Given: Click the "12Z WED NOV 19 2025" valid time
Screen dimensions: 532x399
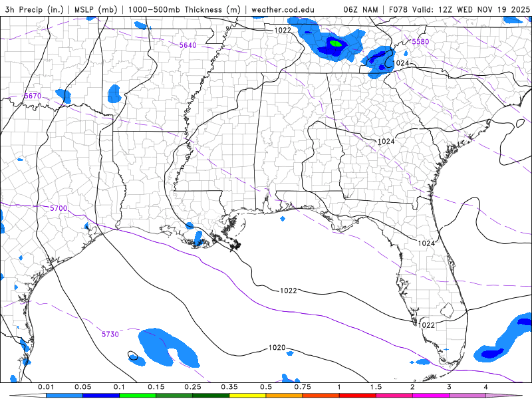Looking at the screenshot, I should [484, 9].
